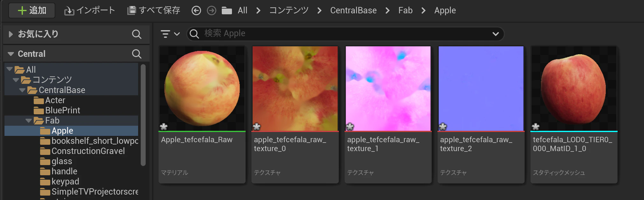Open the chevron after the All breadcrumb

pos(258,11)
